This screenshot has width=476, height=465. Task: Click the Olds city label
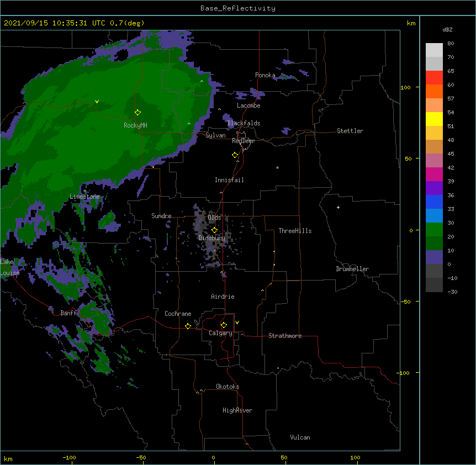click(214, 218)
